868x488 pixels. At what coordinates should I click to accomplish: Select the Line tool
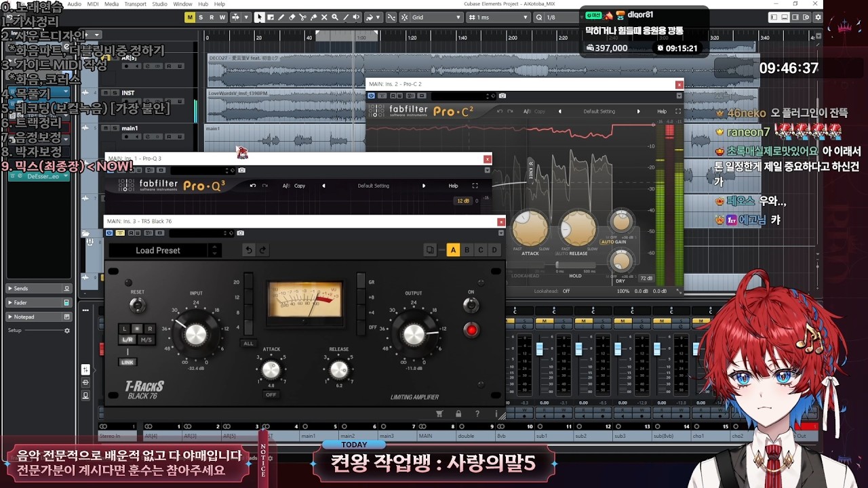[x=346, y=17]
